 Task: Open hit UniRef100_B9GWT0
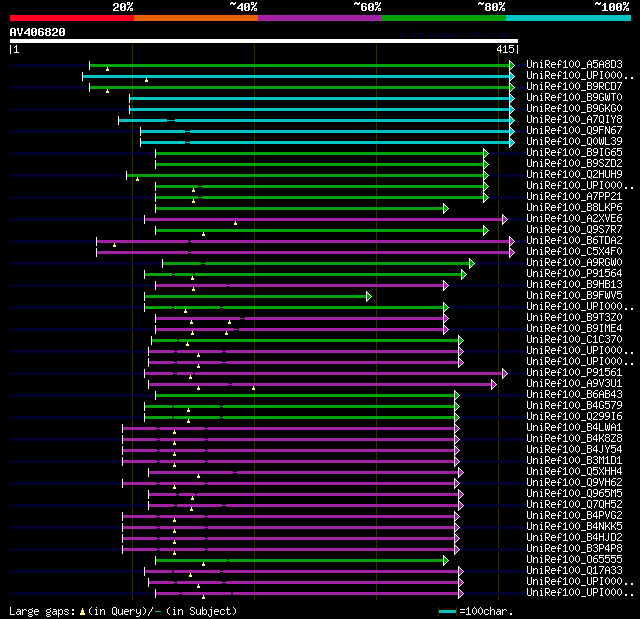coord(574,98)
